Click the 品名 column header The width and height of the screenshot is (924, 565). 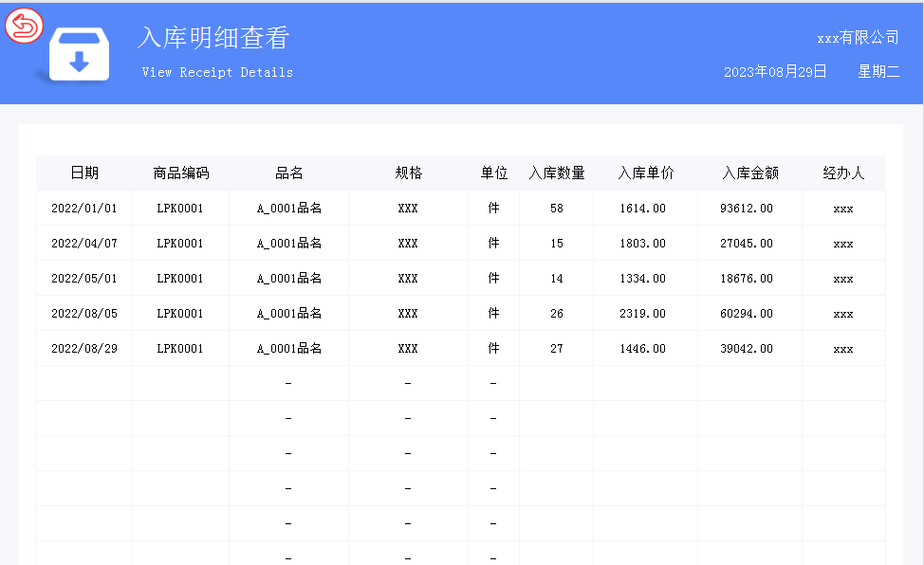click(x=288, y=173)
